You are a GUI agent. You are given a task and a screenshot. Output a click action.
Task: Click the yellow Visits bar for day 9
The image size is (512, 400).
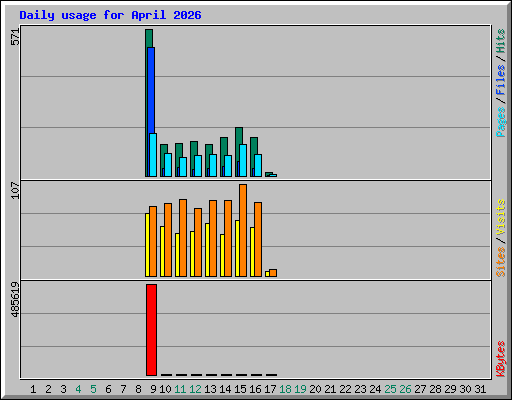click(147, 245)
